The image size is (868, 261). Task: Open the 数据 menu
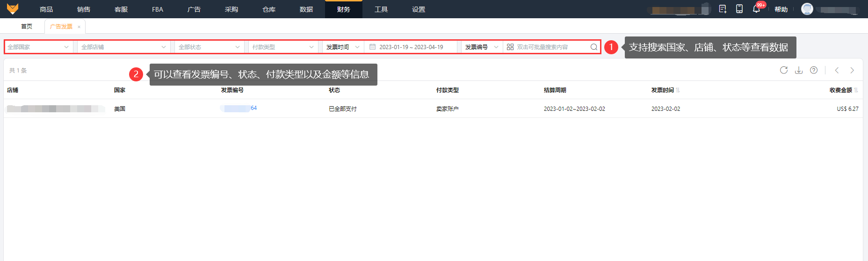point(306,9)
